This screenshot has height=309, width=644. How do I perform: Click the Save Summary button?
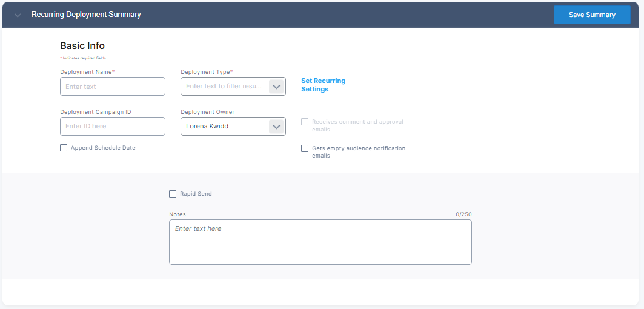tap(591, 15)
